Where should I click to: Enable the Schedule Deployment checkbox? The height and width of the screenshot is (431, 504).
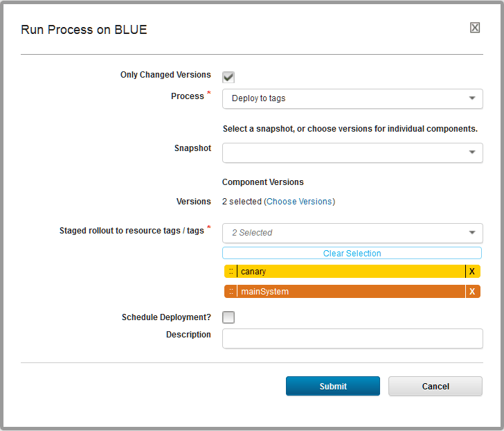pos(228,317)
